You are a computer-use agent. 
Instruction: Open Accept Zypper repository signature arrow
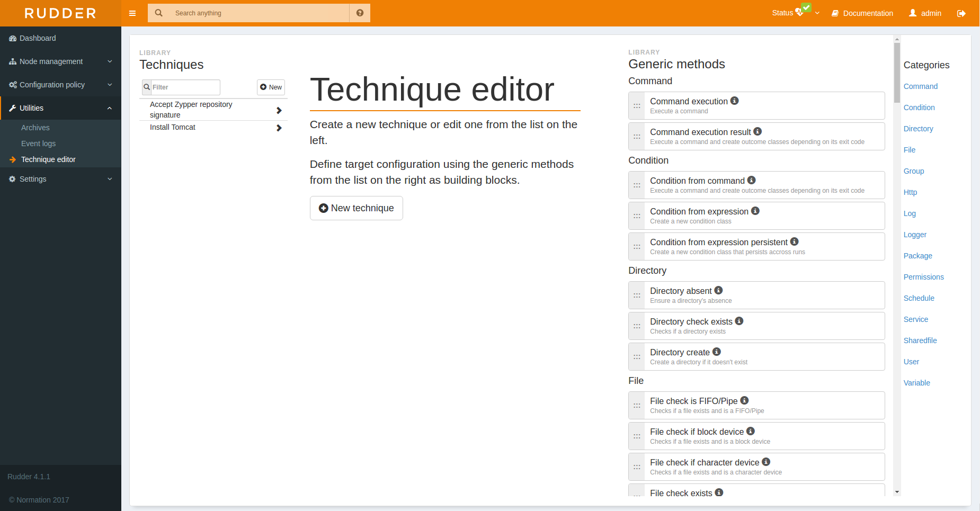click(279, 110)
